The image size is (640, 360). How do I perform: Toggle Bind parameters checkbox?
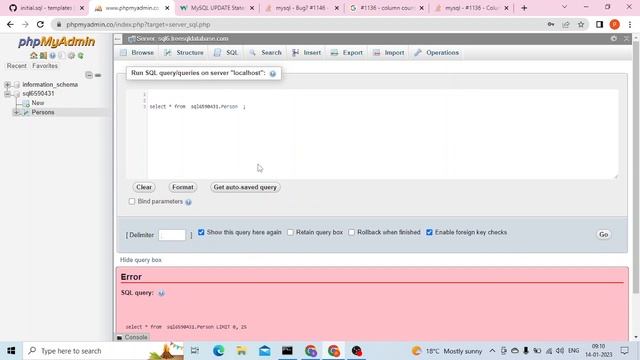[x=132, y=201]
